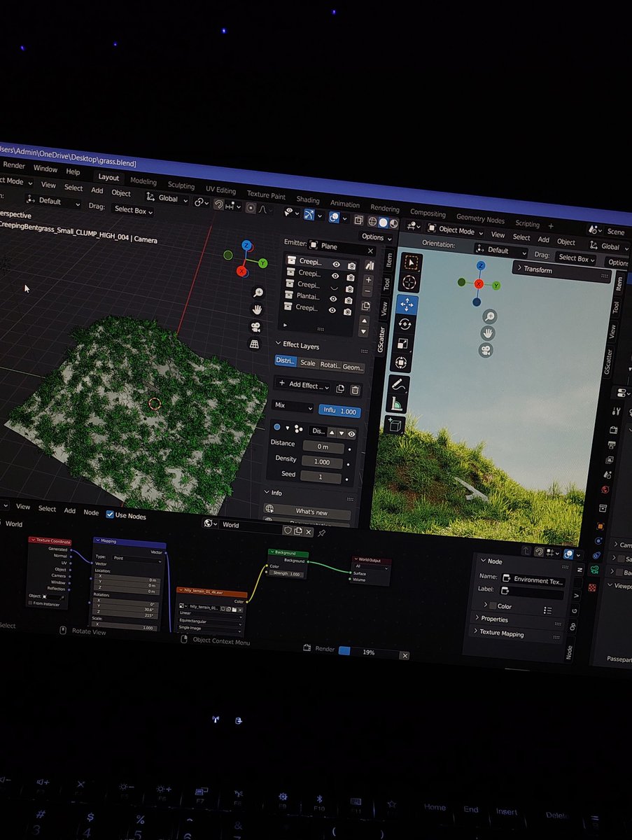Open Global transform orientation dropdown in left header
Image resolution: width=632 pixels, height=840 pixels.
pyautogui.click(x=167, y=199)
